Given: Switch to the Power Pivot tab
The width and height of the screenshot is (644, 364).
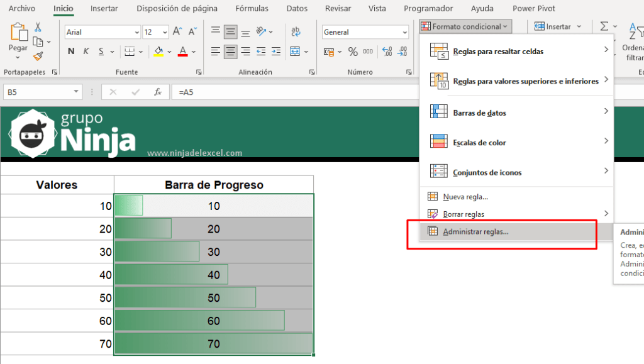Looking at the screenshot, I should (534, 8).
